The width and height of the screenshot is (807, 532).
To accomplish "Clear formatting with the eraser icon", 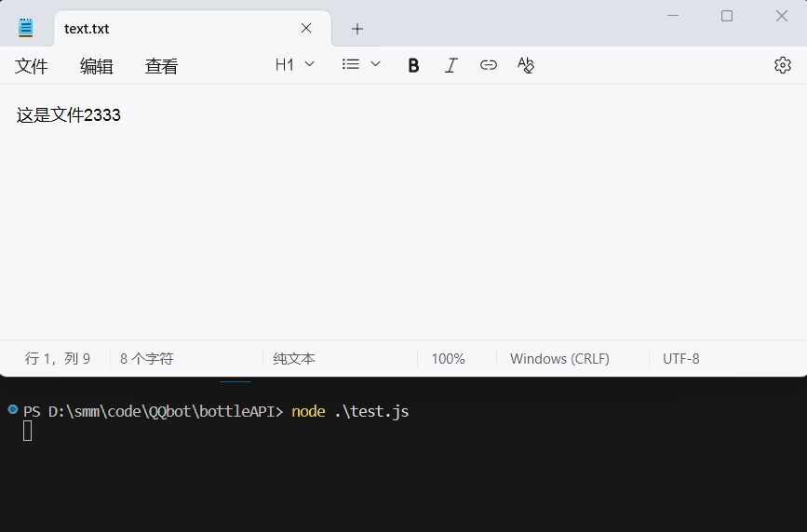I will coord(526,65).
